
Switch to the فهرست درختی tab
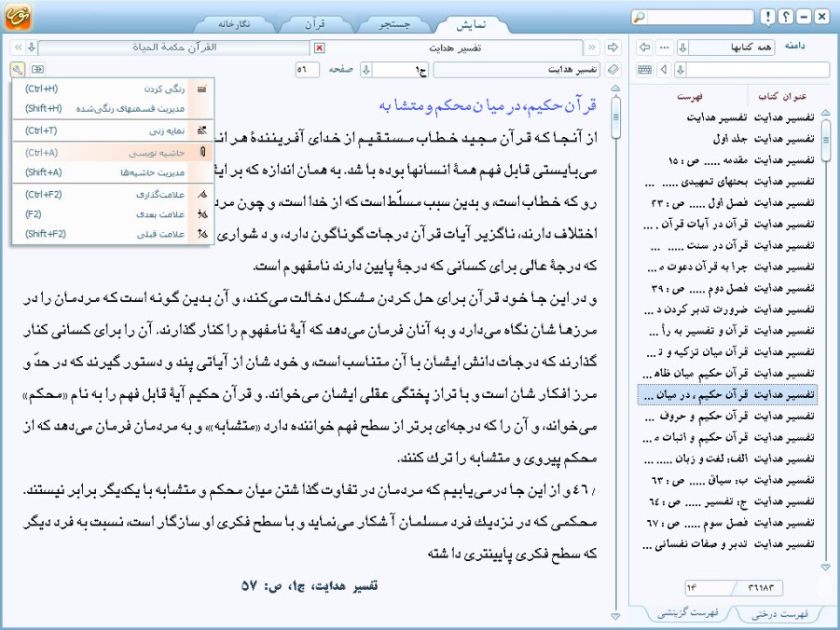pos(779,614)
